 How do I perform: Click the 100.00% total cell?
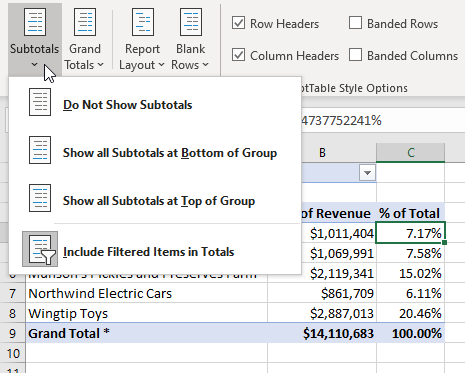click(411, 333)
